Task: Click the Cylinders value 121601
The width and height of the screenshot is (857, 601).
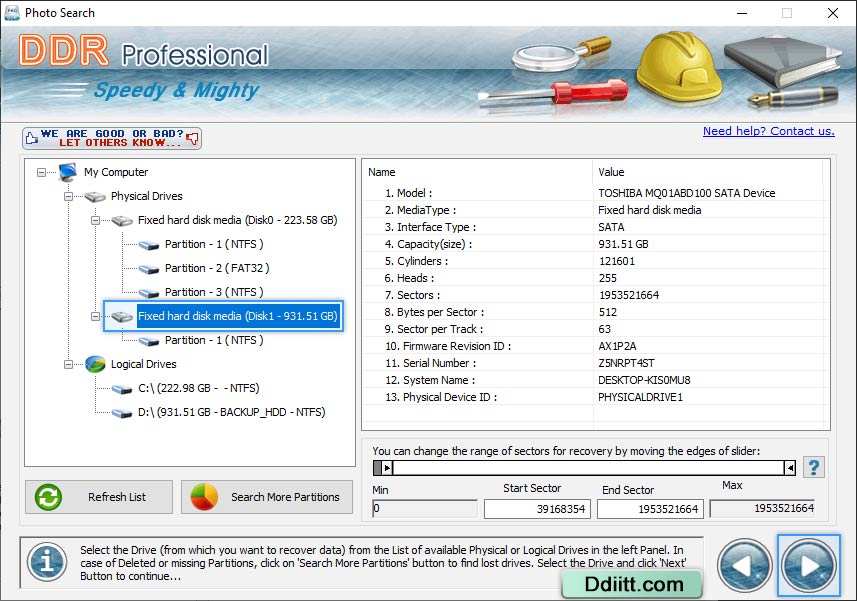Action: coord(617,261)
